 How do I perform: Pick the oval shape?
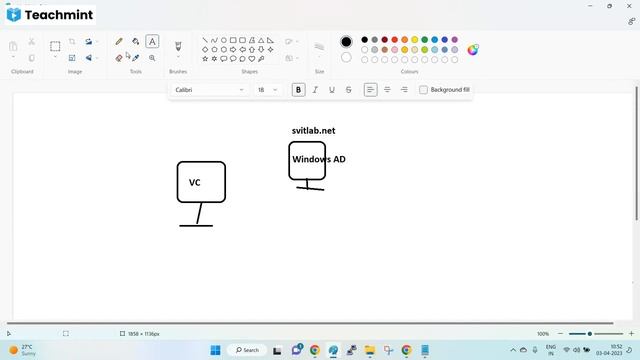224,40
